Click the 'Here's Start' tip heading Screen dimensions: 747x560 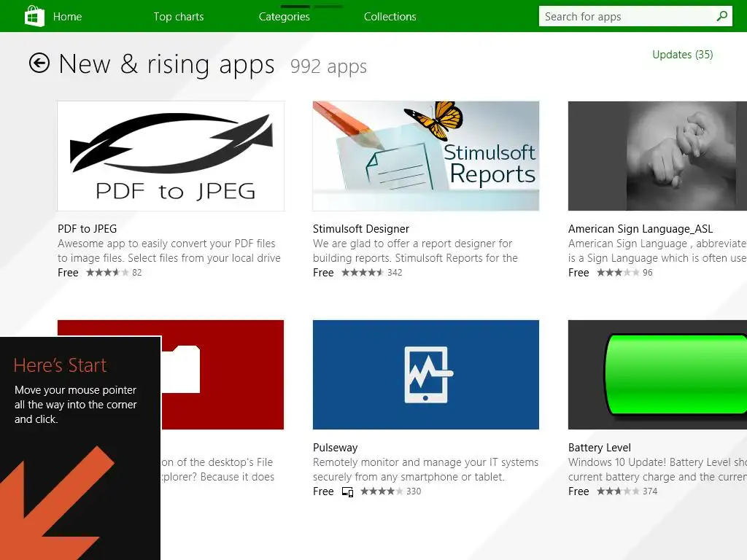[x=60, y=365]
